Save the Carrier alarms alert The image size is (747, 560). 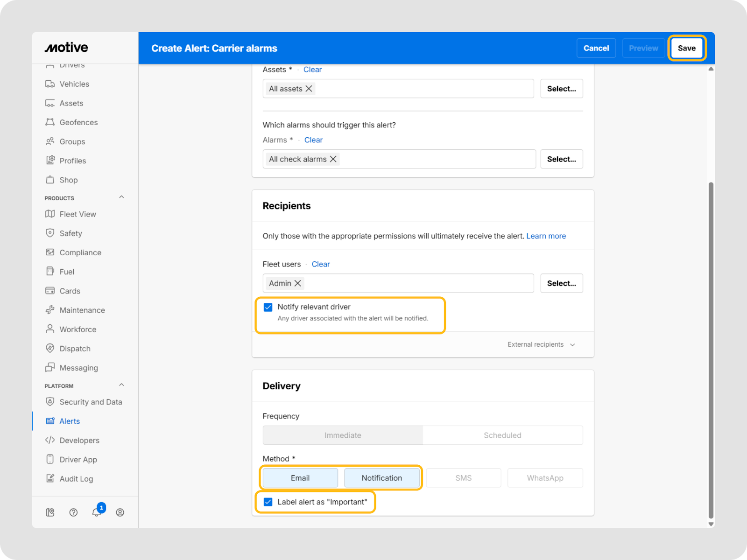tap(686, 48)
